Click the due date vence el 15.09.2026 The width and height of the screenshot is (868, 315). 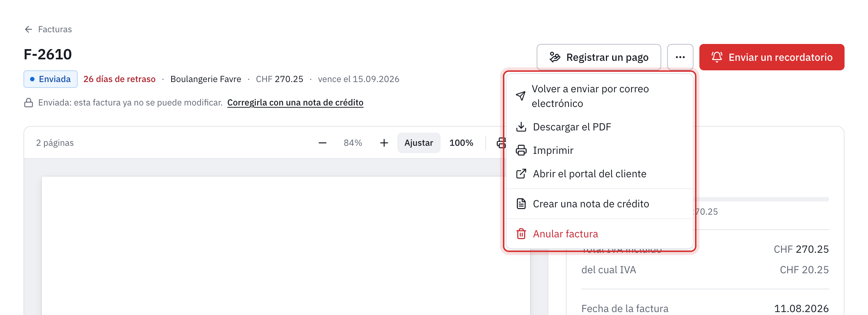pos(358,79)
